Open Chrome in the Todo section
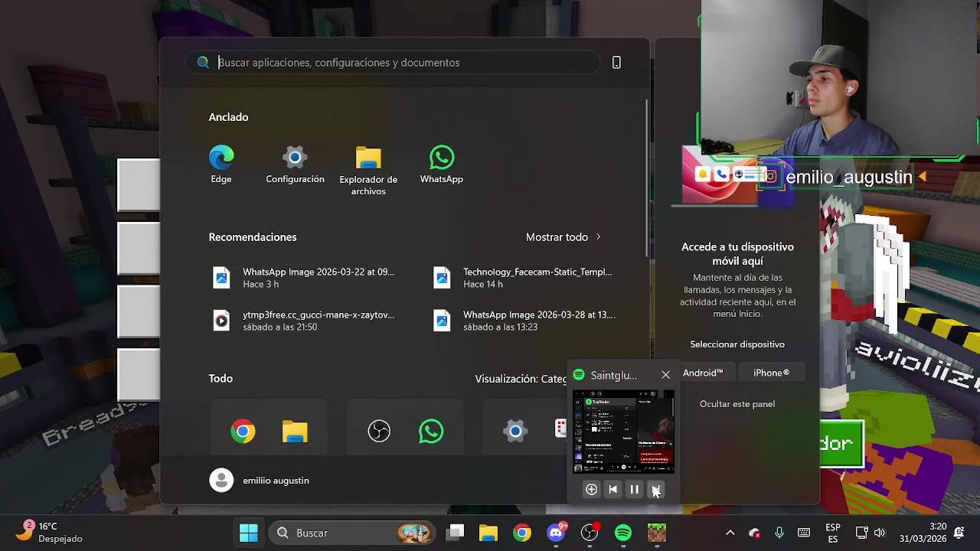This screenshot has height=551, width=980. click(243, 432)
